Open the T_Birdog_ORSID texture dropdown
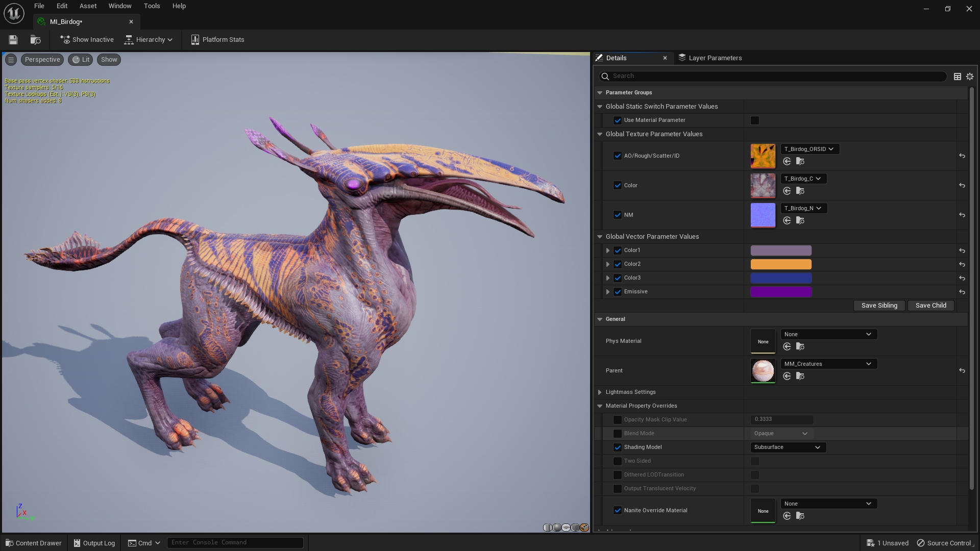 tap(809, 148)
